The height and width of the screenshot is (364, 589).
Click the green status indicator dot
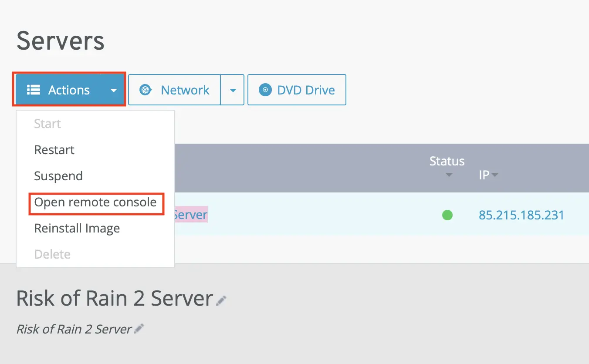[447, 215]
